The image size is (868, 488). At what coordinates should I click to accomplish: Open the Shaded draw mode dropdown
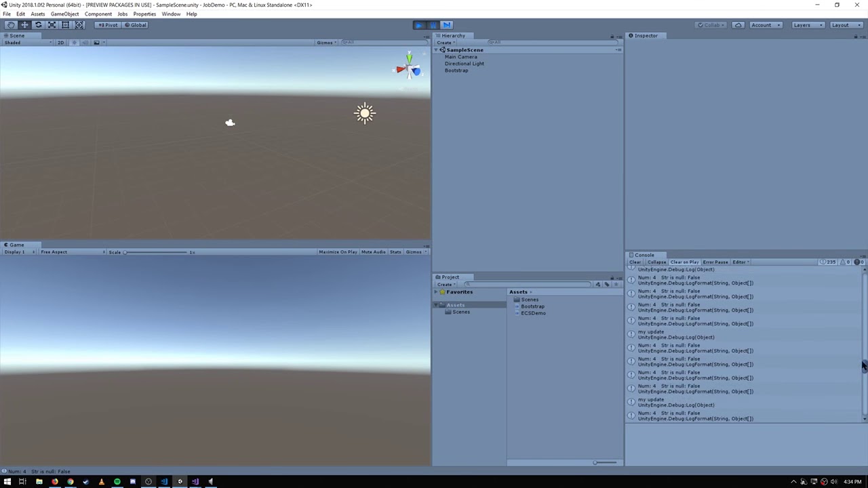coord(28,43)
